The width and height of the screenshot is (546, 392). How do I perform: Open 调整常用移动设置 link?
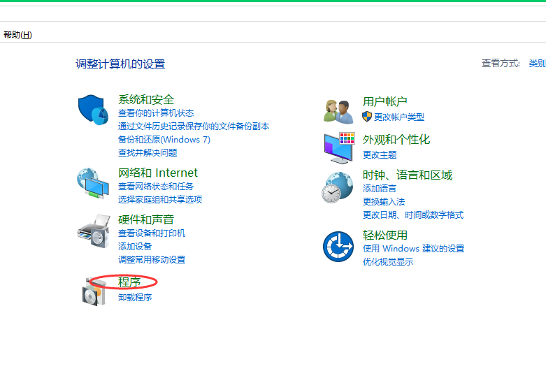tap(152, 260)
